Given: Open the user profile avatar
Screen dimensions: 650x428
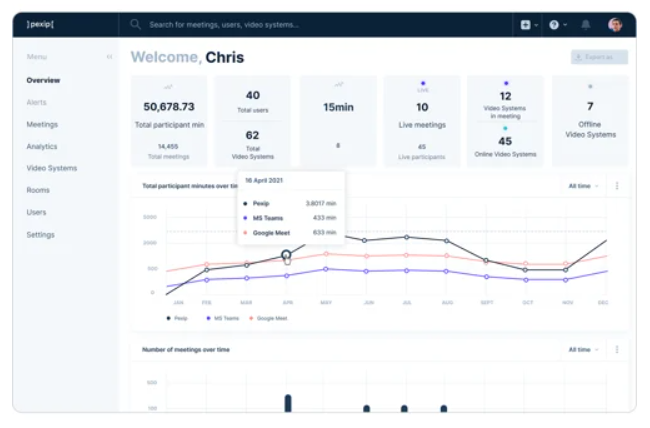Looking at the screenshot, I should pyautogui.click(x=615, y=24).
